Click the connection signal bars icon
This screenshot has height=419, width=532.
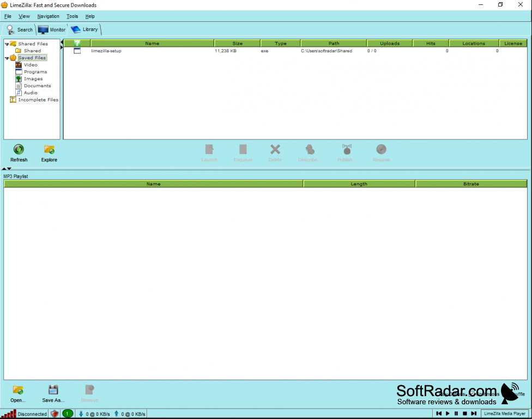[x=9, y=414]
